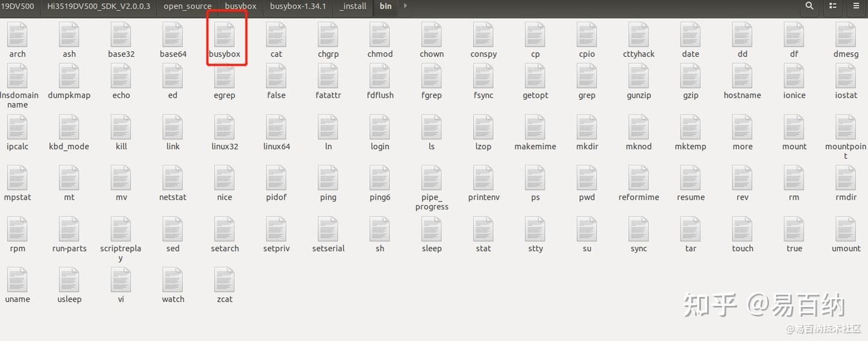Click the chmod file icon
This screenshot has height=341, width=868.
tap(380, 35)
